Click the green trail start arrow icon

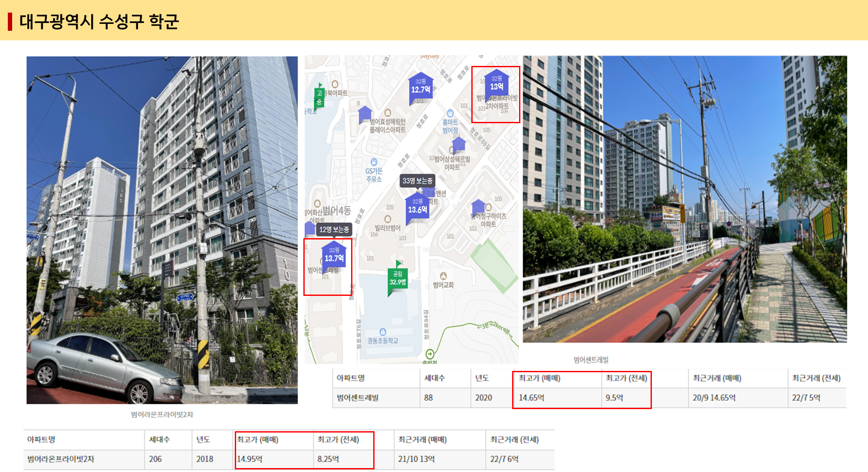tap(430, 354)
